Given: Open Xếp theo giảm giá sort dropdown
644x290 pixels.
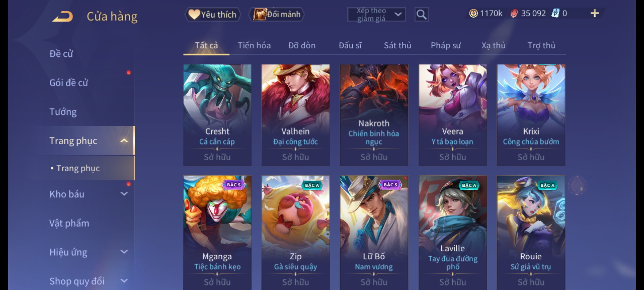Looking at the screenshot, I should (x=376, y=15).
